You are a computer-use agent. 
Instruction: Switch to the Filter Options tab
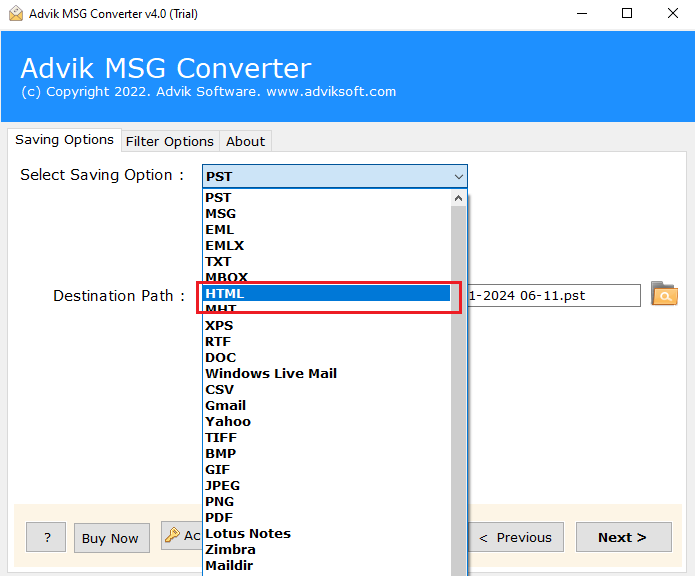tap(169, 141)
